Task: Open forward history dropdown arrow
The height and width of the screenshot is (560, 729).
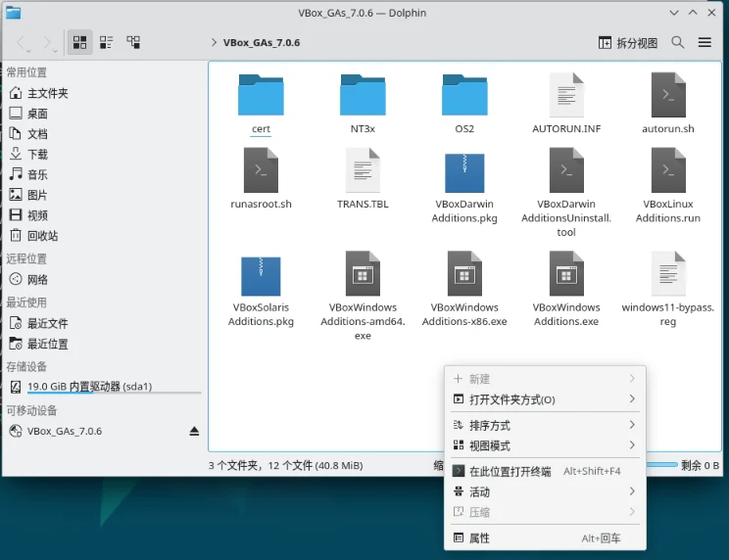Action: 55,51
